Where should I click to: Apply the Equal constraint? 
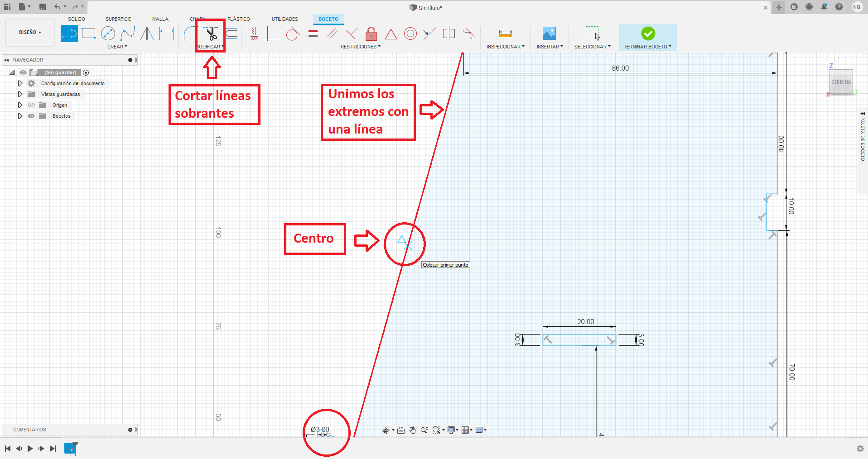tap(313, 33)
